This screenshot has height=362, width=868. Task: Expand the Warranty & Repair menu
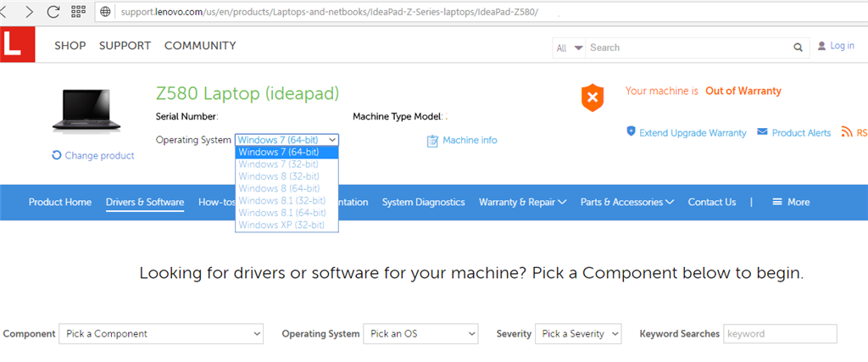point(522,202)
